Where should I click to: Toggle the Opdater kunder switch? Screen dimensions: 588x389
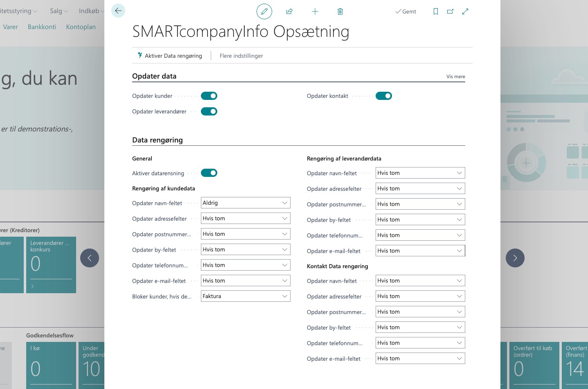coord(209,96)
